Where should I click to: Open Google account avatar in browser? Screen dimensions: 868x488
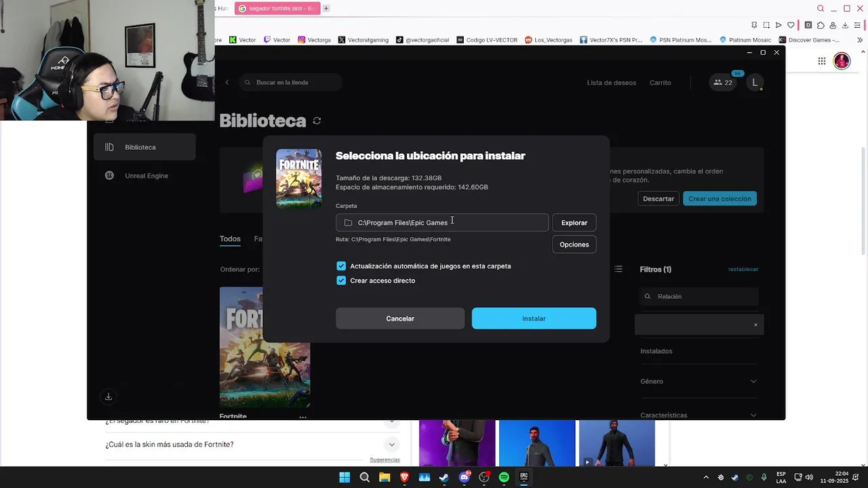(x=842, y=61)
